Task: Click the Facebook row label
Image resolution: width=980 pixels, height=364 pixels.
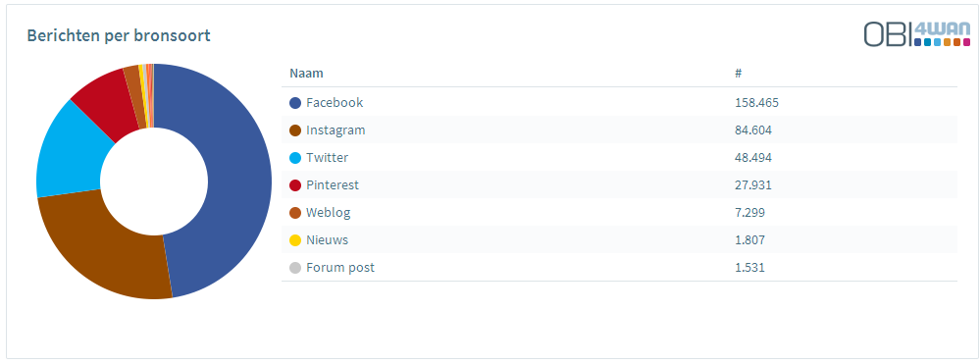Action: [x=335, y=103]
